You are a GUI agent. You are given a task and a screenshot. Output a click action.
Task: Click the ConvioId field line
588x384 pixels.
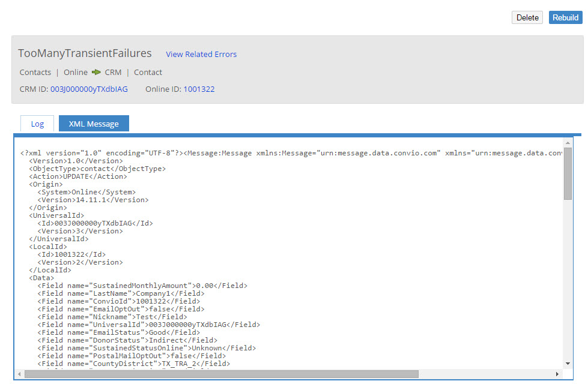[x=119, y=301]
